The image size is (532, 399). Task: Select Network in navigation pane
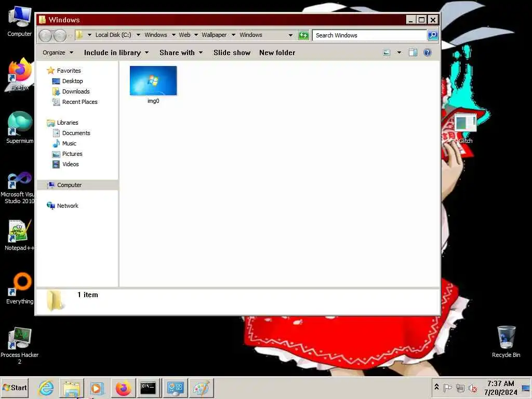coord(68,206)
